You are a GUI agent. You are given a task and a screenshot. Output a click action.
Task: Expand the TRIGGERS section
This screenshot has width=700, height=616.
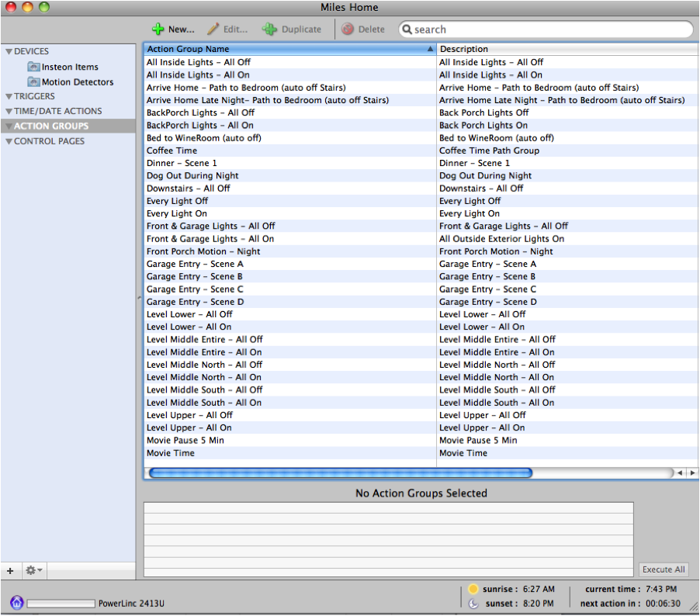9,97
